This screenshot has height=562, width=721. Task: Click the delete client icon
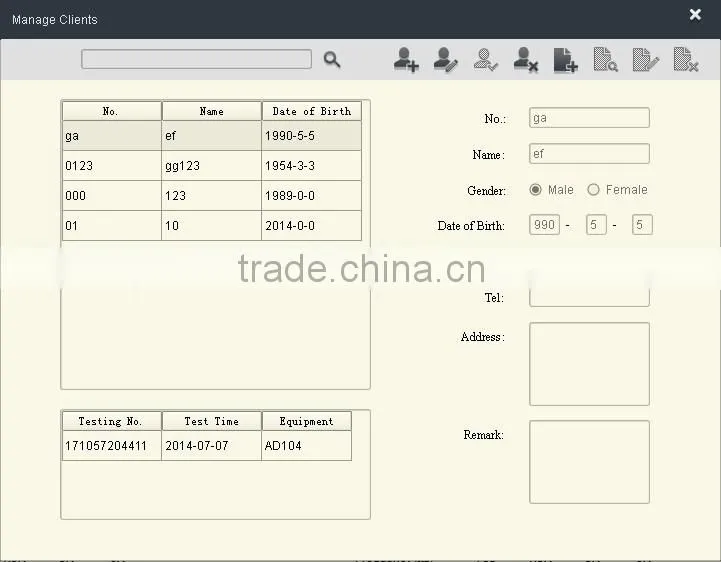(x=526, y=59)
